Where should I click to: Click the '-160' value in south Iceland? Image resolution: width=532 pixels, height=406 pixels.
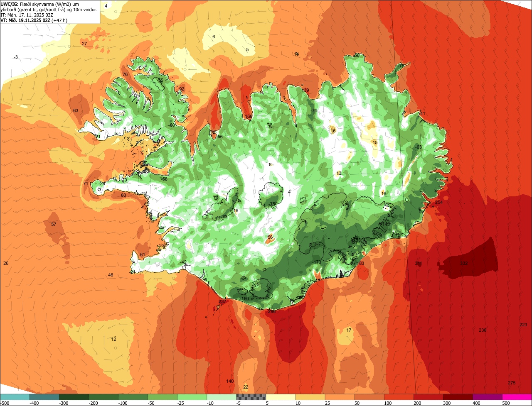click(x=244, y=298)
